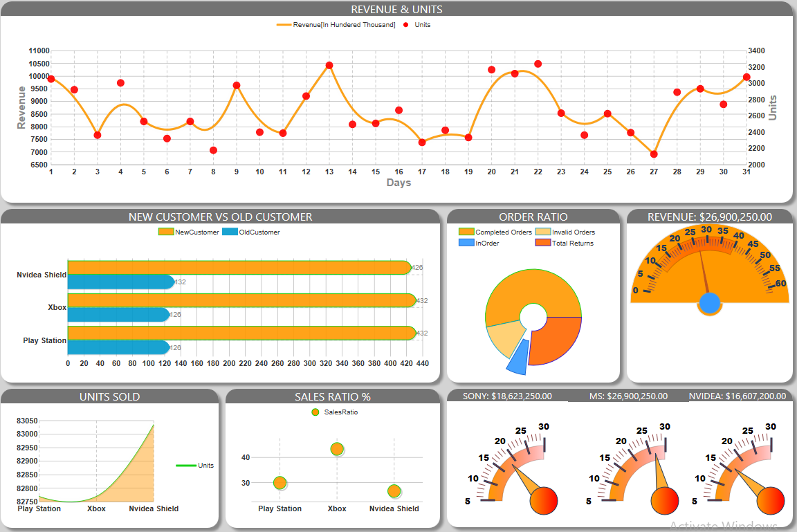Viewport: 797px width, 532px height.
Task: Click the red Units data point at day 13
Action: click(329, 66)
